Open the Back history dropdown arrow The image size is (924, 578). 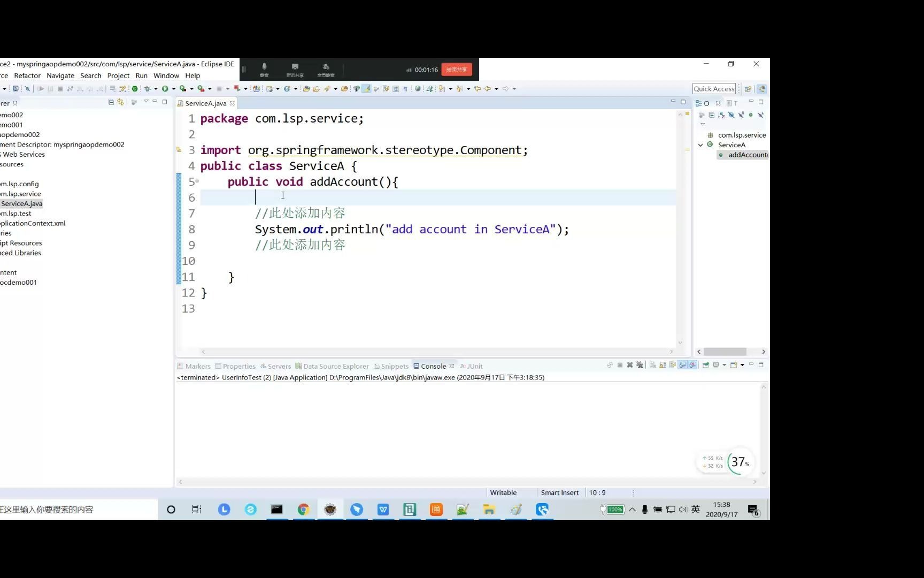pyautogui.click(x=496, y=89)
